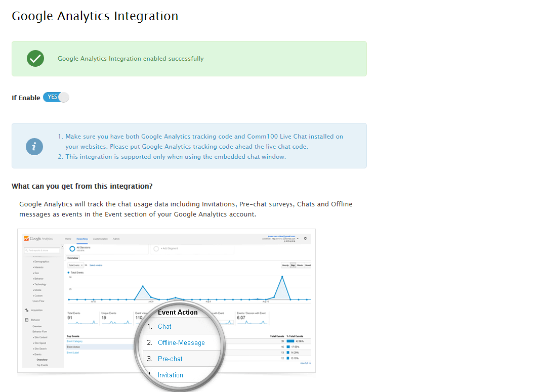
Task: Expand the Demographics item in the sidebar
Action: pos(41,262)
